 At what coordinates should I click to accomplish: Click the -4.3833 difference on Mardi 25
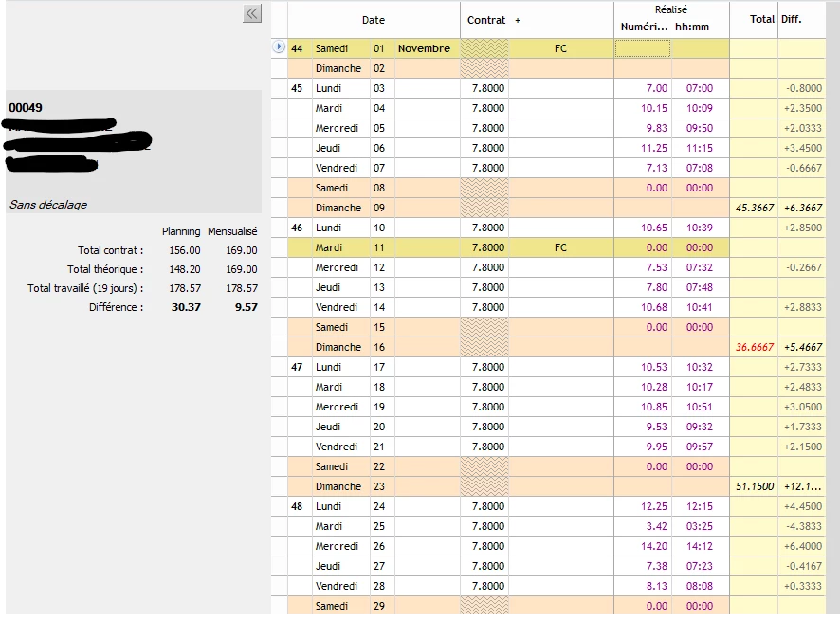click(x=804, y=526)
